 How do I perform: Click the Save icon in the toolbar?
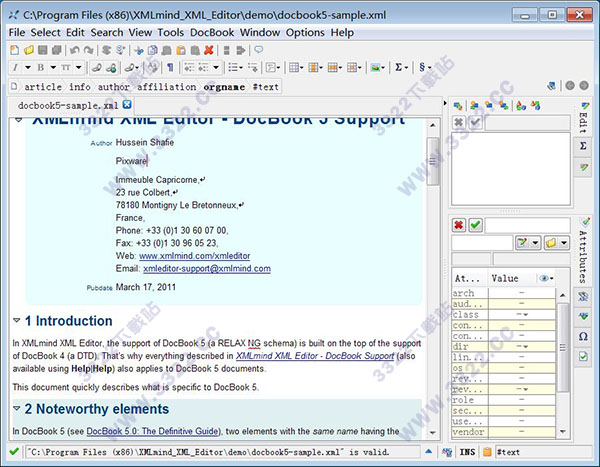pos(43,50)
